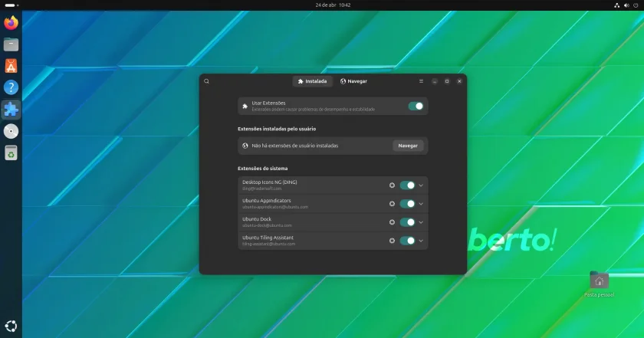Open Files manager from the dock

[x=11, y=44]
